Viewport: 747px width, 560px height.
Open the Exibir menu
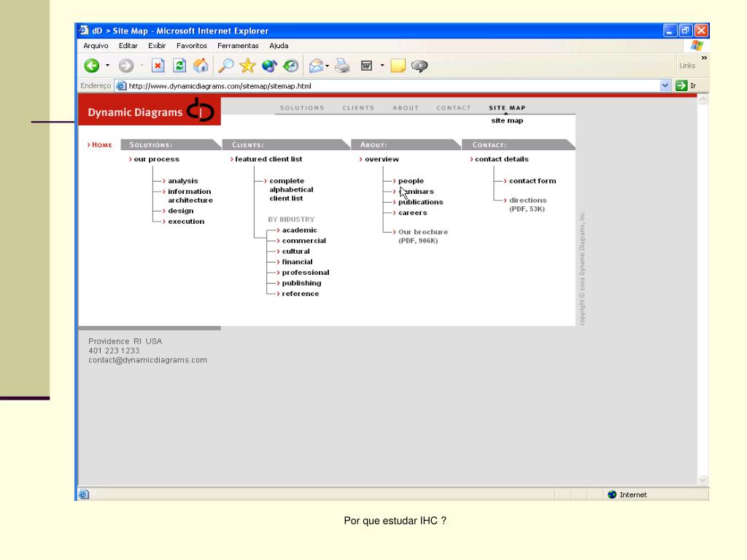[x=157, y=46]
